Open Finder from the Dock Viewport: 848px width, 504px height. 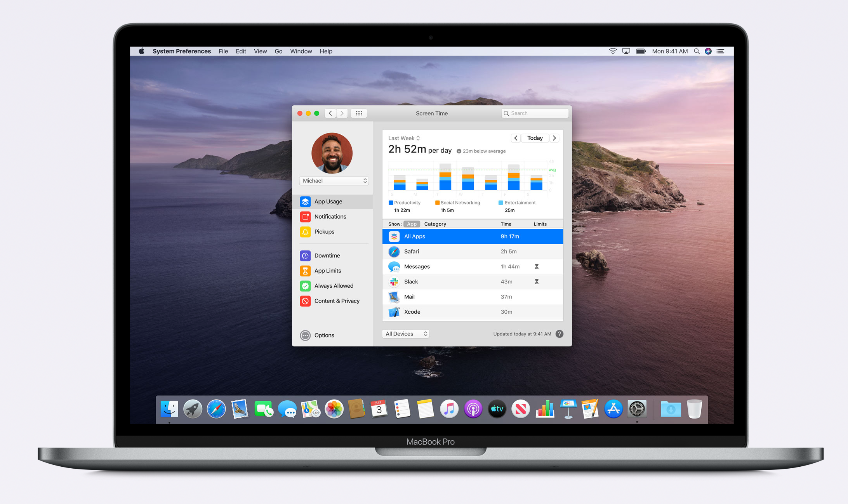pyautogui.click(x=169, y=409)
